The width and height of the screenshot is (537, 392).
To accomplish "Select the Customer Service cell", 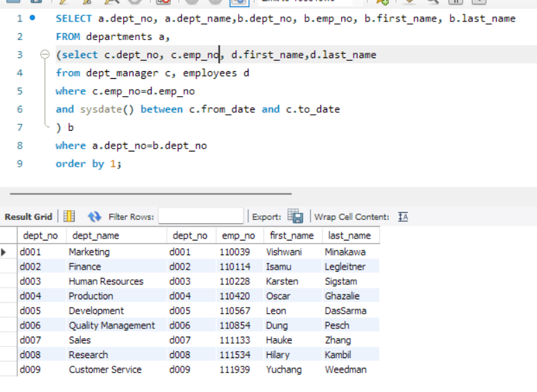I will click(x=116, y=369).
